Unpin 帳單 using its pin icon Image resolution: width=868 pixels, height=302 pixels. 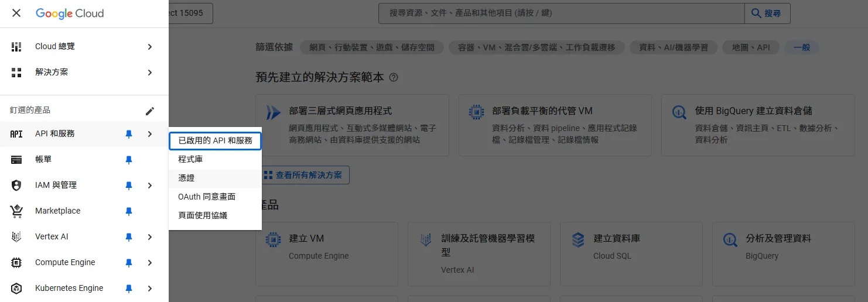pyautogui.click(x=129, y=160)
